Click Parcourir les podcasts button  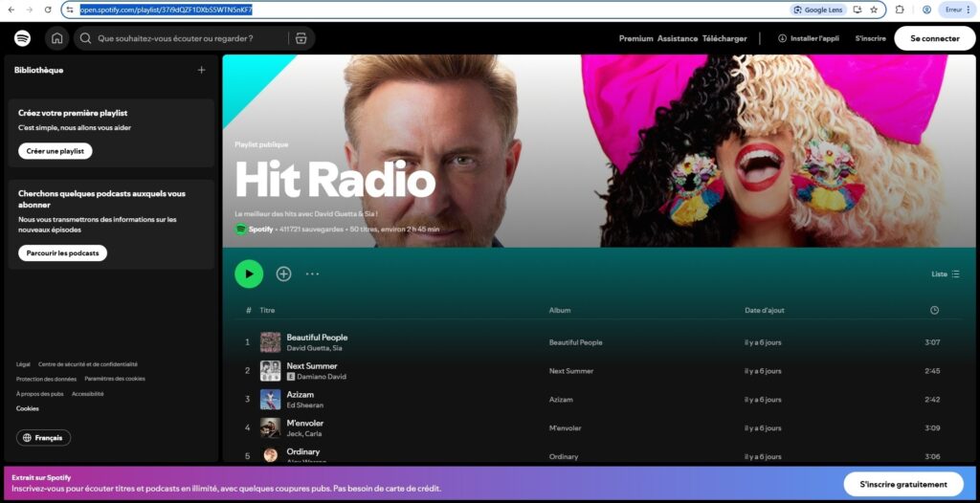click(x=62, y=253)
